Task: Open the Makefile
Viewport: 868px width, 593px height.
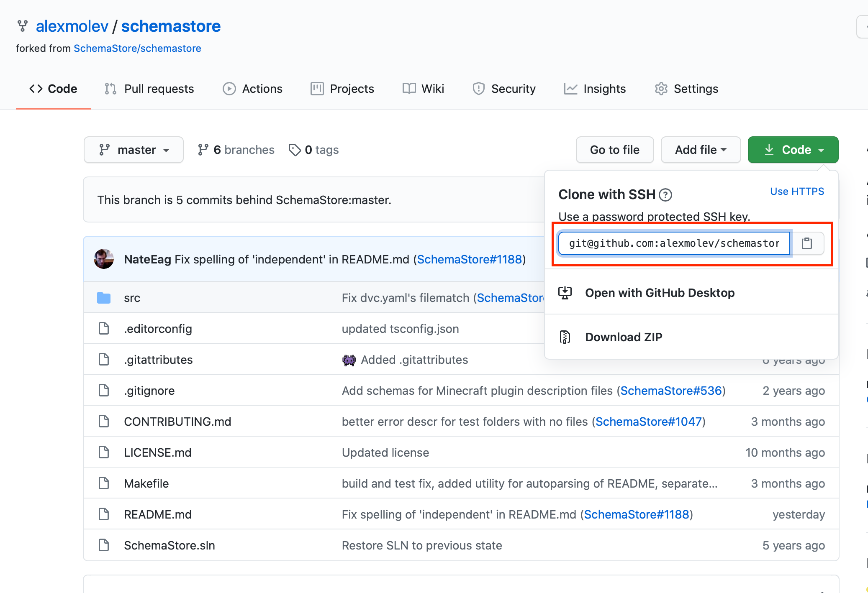Action: [x=146, y=483]
